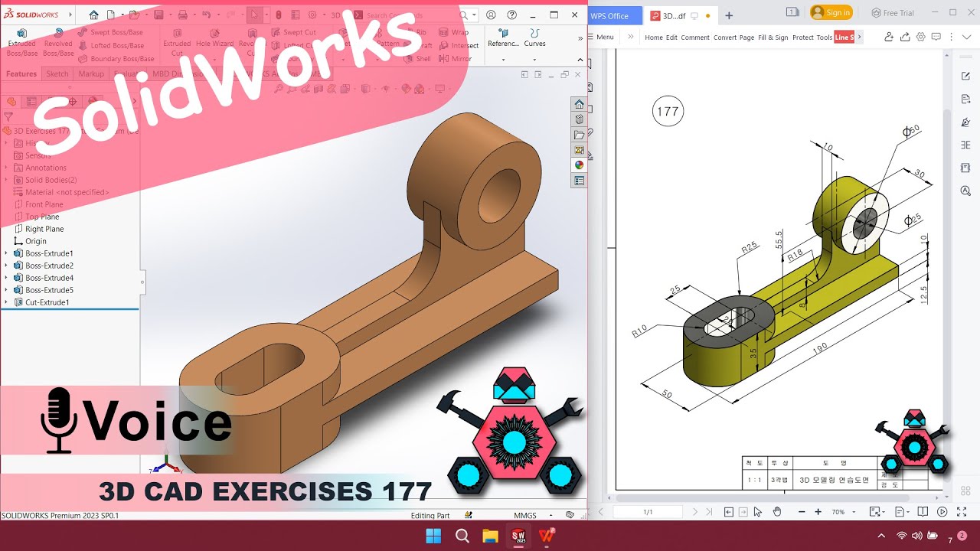
Task: Open Windows taskbar search
Action: click(x=462, y=536)
